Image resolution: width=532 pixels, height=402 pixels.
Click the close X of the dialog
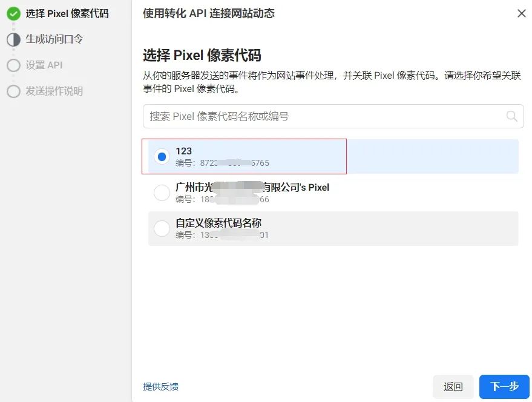pyautogui.click(x=521, y=13)
